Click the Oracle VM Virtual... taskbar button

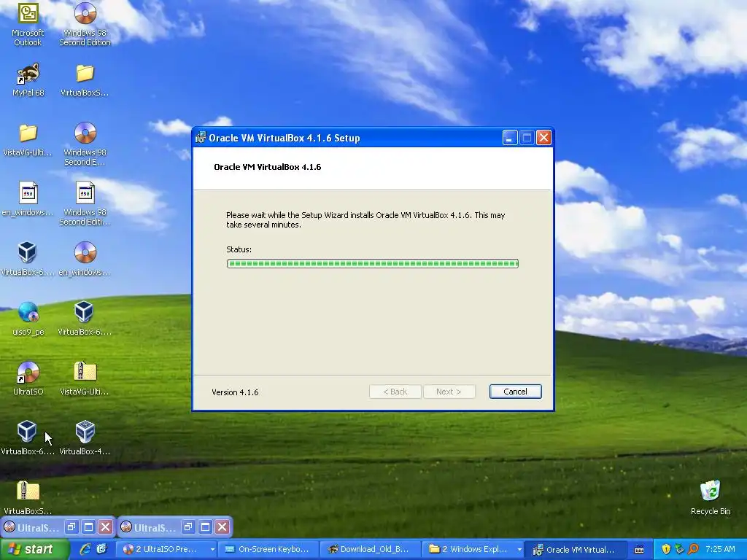pos(575,550)
